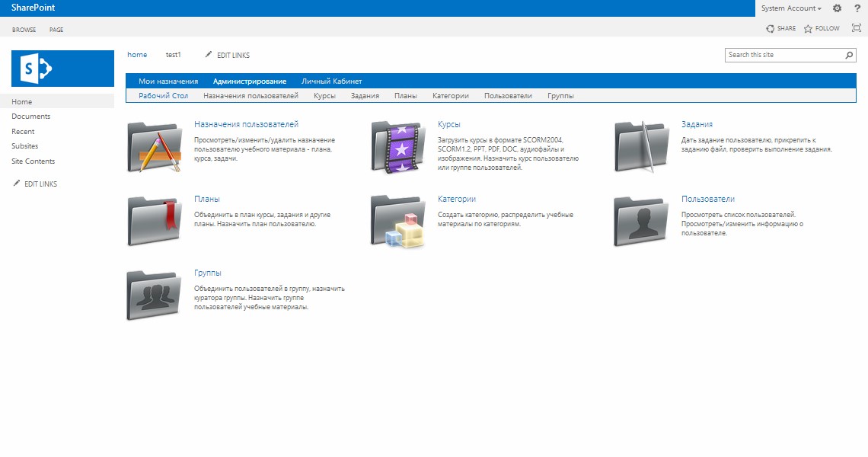Click the Планы heading link
The height and width of the screenshot is (457, 868).
[x=207, y=199]
